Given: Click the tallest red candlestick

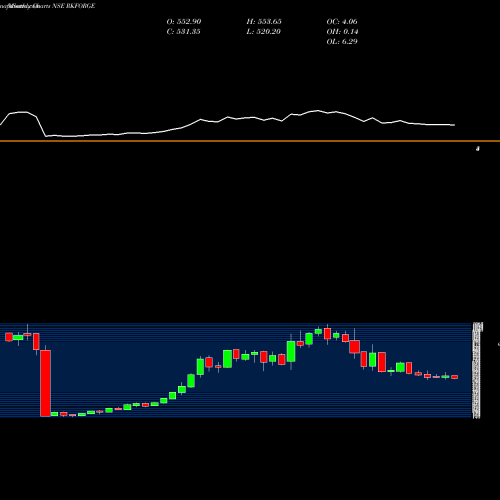Looking at the screenshot, I should pyautogui.click(x=45, y=383).
